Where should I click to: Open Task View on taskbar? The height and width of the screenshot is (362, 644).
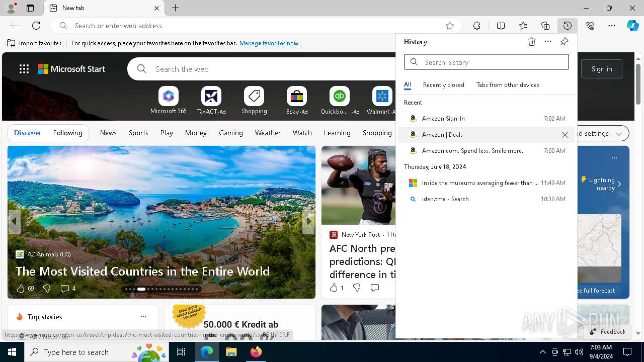point(181,352)
